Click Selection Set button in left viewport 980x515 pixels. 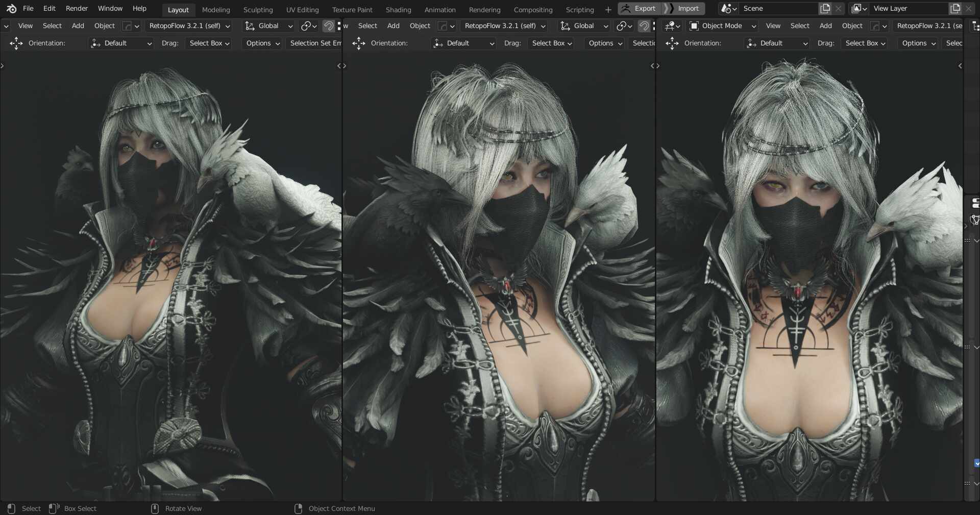point(314,43)
